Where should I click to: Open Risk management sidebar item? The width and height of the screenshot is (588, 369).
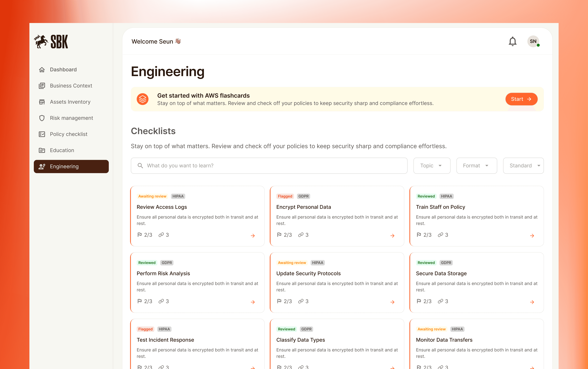point(71,118)
